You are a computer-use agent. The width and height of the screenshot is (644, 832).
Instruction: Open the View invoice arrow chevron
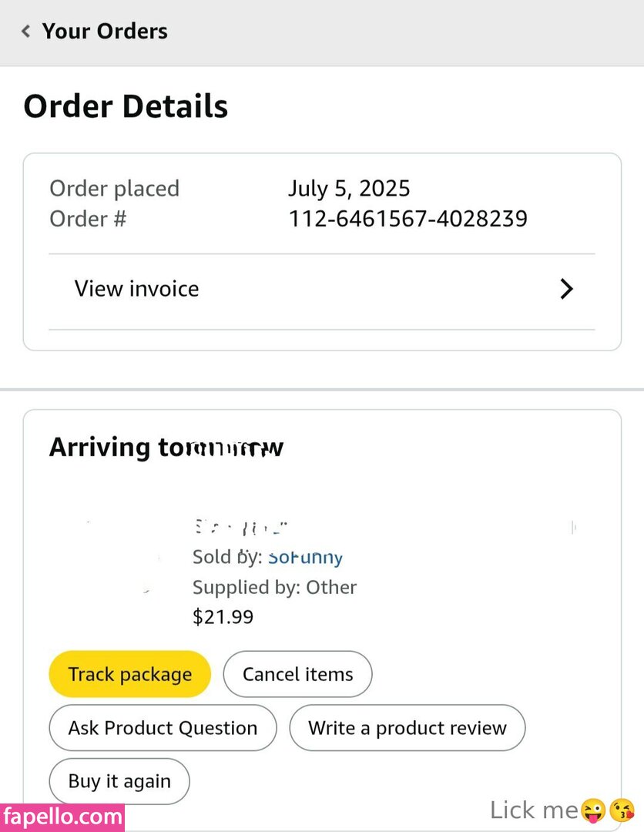[566, 289]
